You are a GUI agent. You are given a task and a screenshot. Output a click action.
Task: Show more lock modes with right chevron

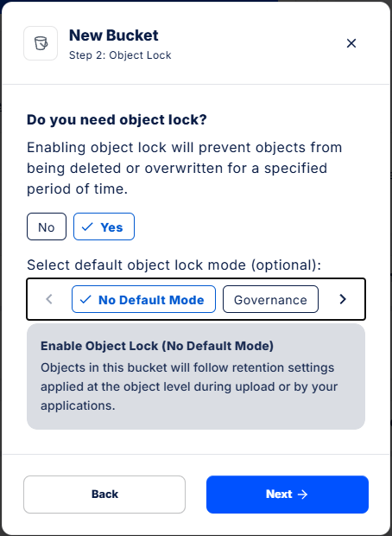point(343,299)
